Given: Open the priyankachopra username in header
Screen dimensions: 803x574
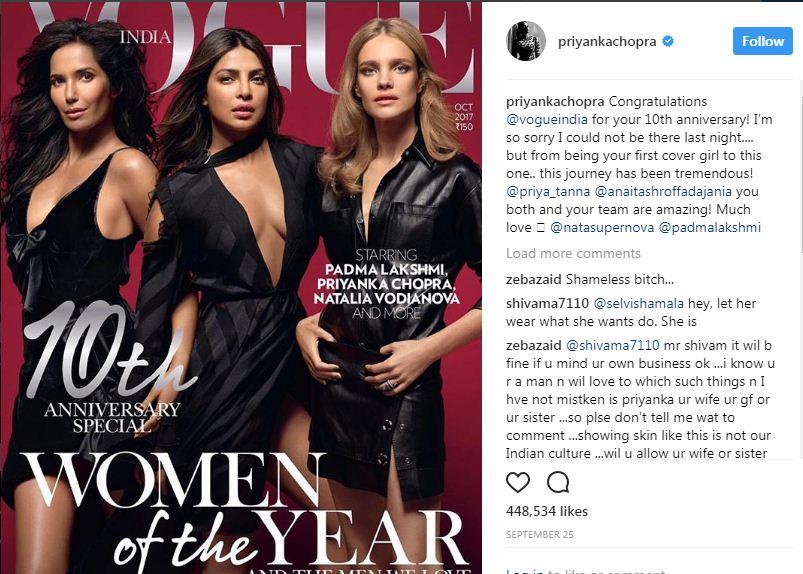Looking at the screenshot, I should click(x=607, y=41).
